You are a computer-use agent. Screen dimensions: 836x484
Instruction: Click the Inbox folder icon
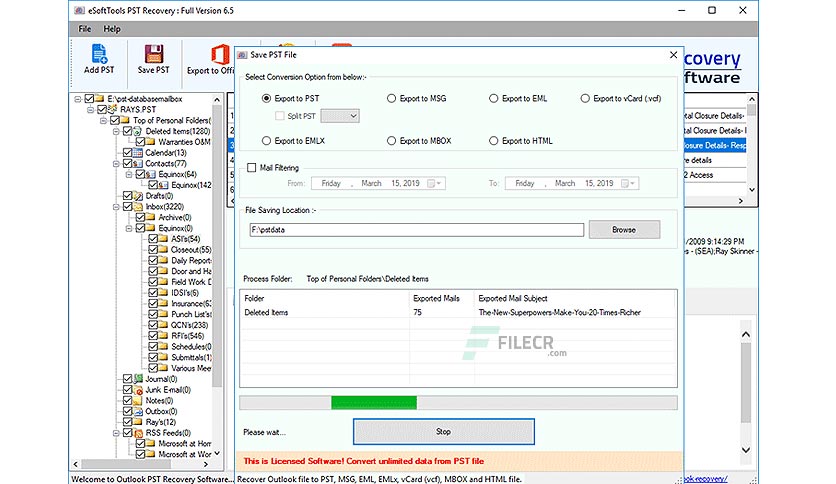[x=138, y=206]
